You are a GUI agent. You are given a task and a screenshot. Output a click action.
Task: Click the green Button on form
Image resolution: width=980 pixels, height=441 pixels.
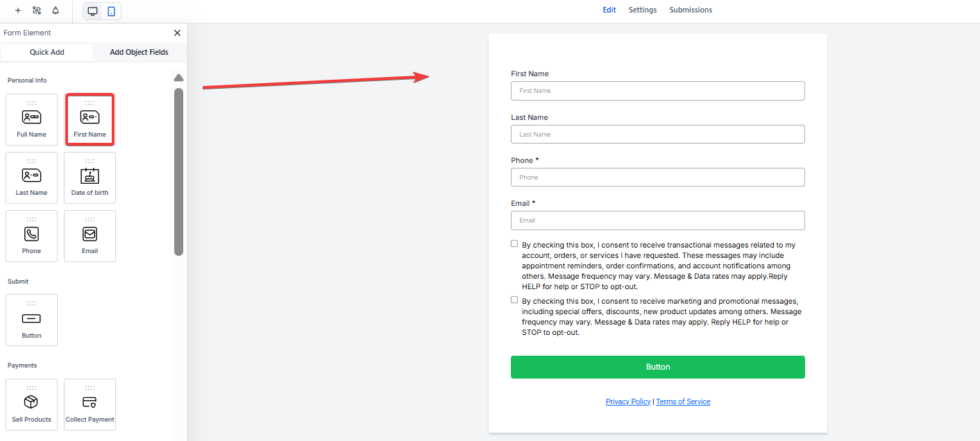pos(657,367)
